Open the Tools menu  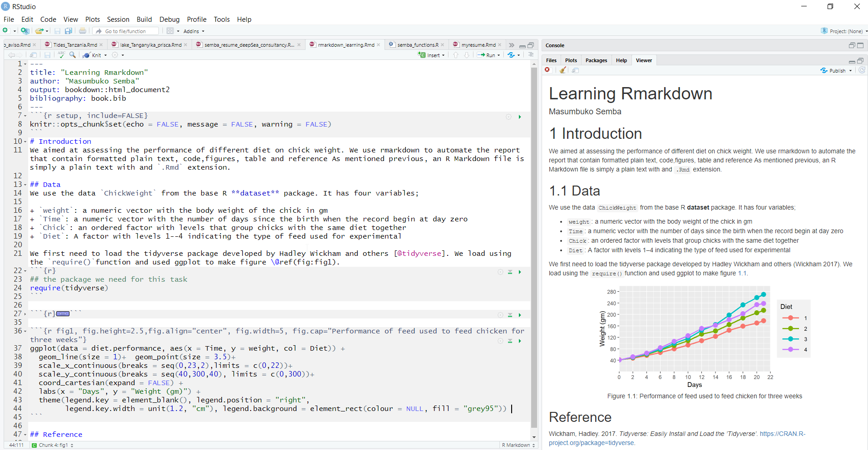click(x=222, y=19)
